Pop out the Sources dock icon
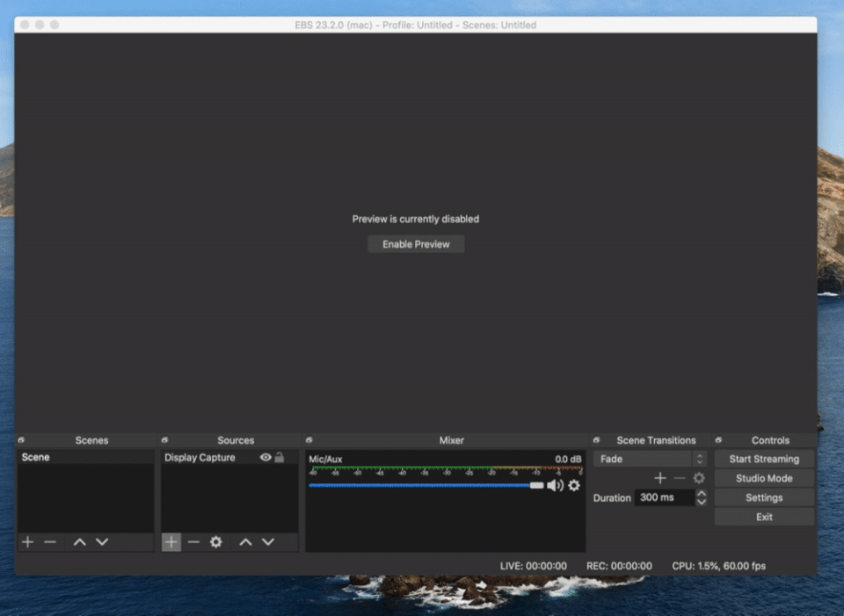 coord(164,440)
